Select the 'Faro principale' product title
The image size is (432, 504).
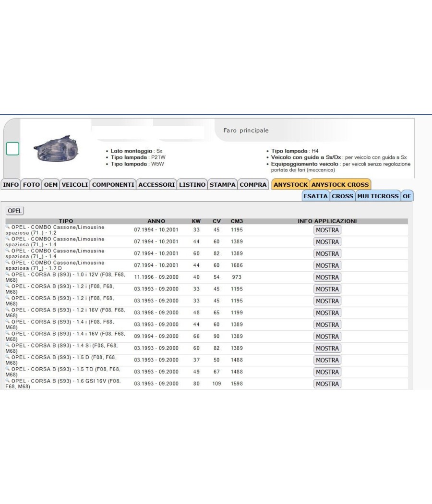(x=246, y=131)
